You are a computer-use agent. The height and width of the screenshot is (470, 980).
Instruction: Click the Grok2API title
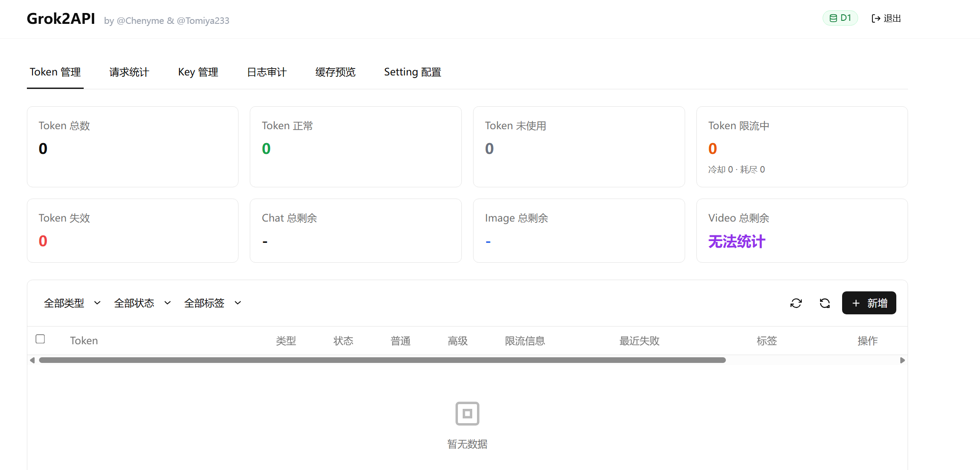(61, 19)
